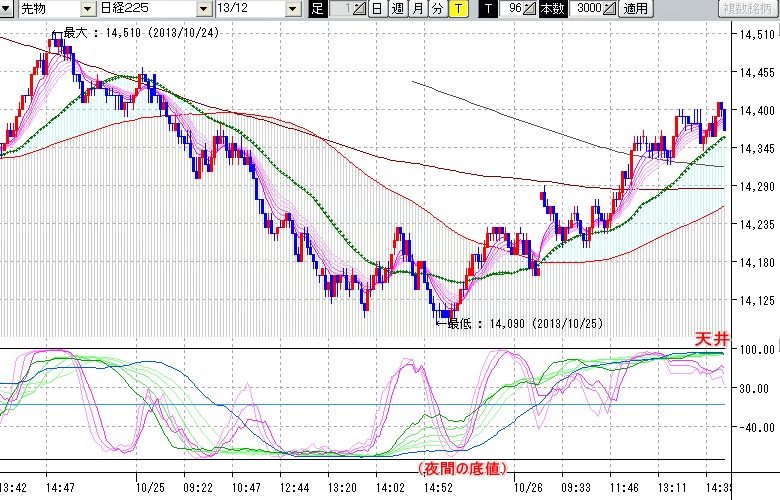
Task: Switch to daily bars with 日 button
Action: pos(377,9)
